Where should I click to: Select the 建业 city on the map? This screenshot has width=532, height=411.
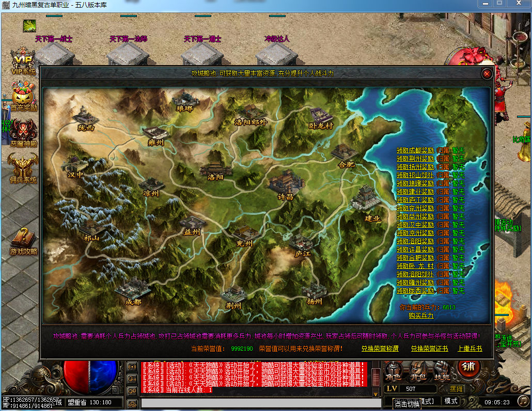coord(367,203)
